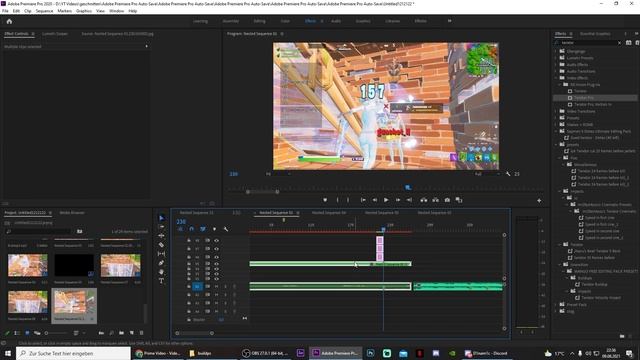Select the Razor tool
640x360 pixels.
click(x=161, y=245)
